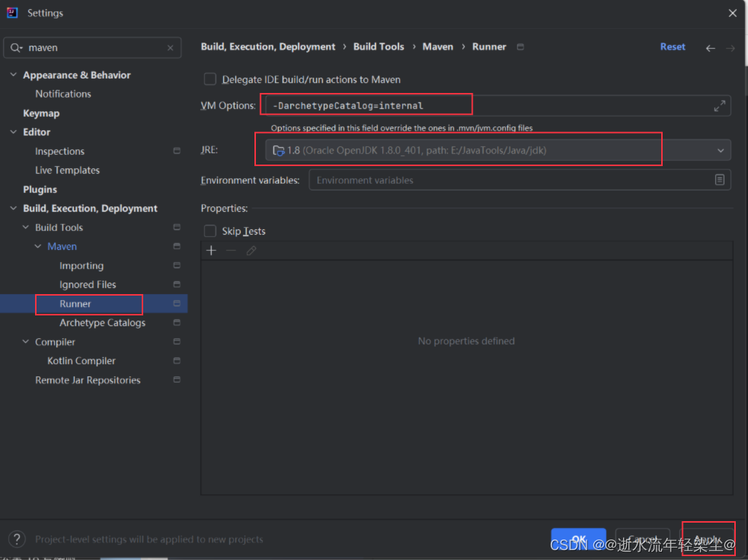Collapse the Editor section

(x=14, y=132)
